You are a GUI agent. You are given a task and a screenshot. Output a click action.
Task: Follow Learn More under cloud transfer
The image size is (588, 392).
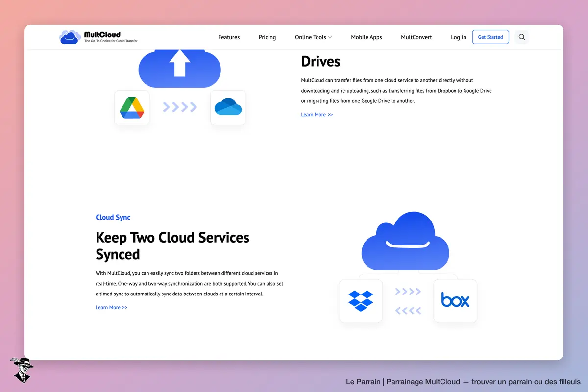[317, 115]
